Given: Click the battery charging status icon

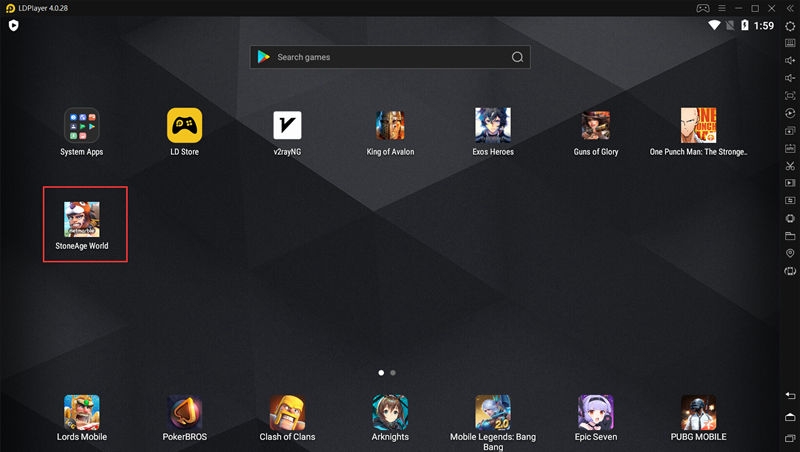Looking at the screenshot, I should coord(744,26).
